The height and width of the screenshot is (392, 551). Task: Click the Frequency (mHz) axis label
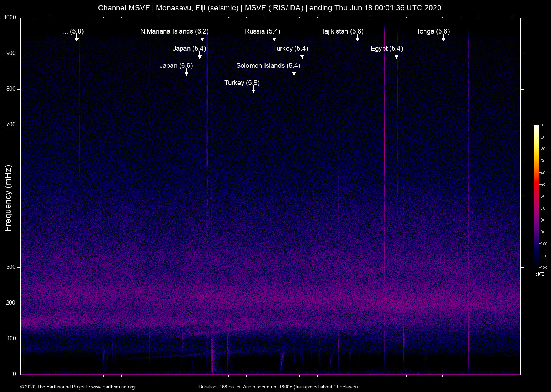(x=8, y=196)
